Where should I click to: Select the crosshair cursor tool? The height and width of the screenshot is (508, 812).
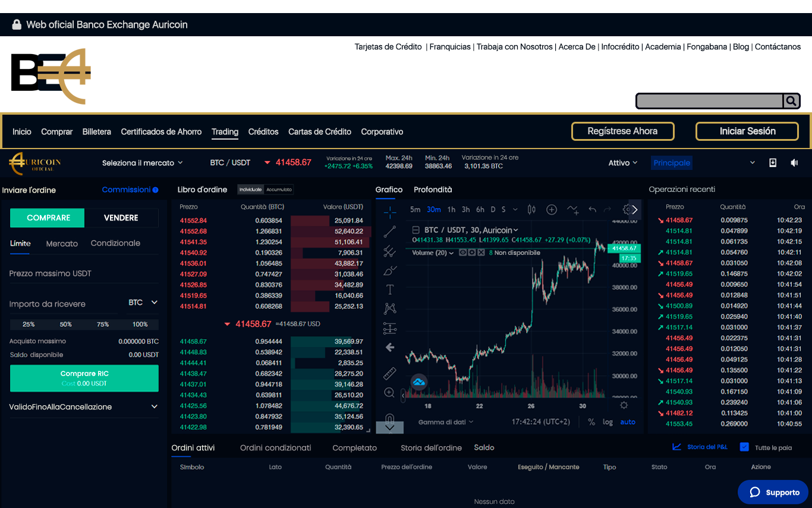point(389,212)
